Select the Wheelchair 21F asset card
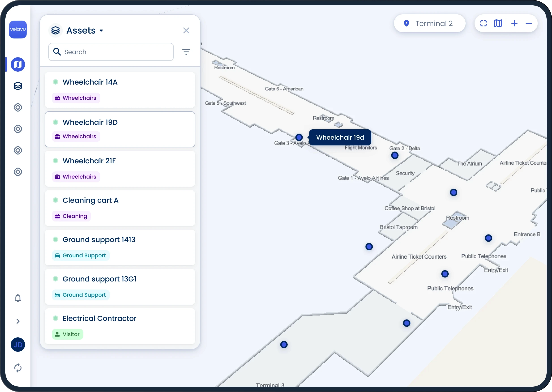Viewport: 552px width, 392px height. 120,169
